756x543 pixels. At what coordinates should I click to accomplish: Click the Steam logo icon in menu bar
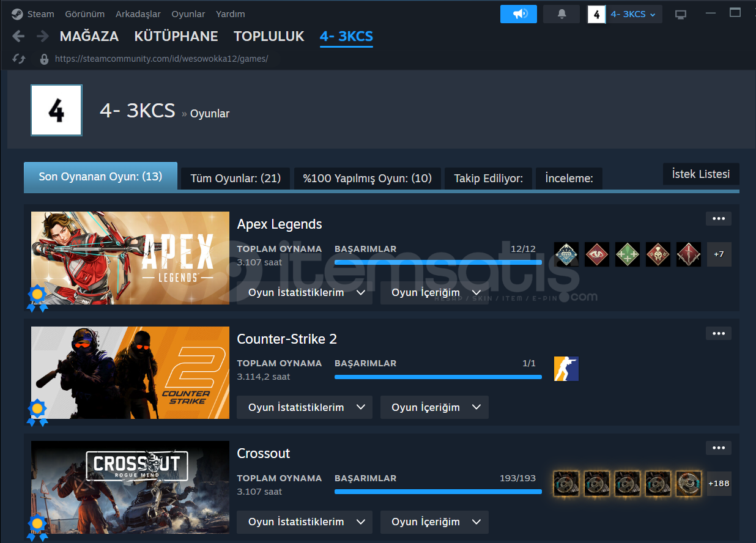(17, 13)
